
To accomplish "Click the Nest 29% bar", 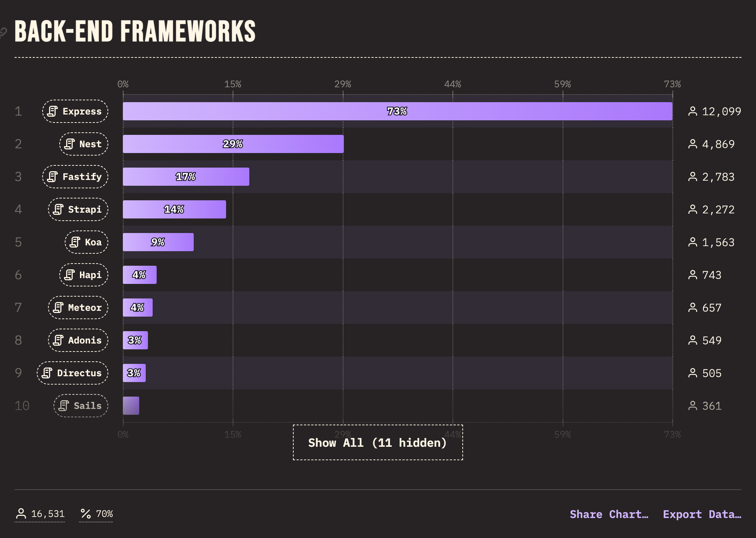I will click(x=233, y=144).
